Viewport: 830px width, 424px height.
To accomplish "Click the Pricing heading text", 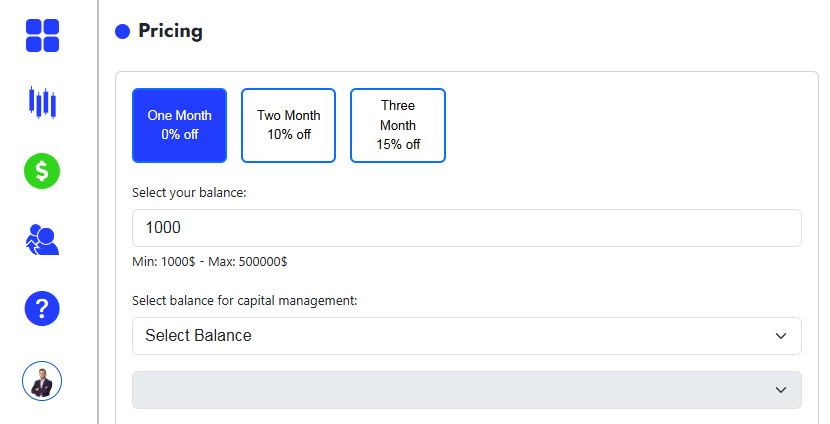I will click(x=170, y=31).
